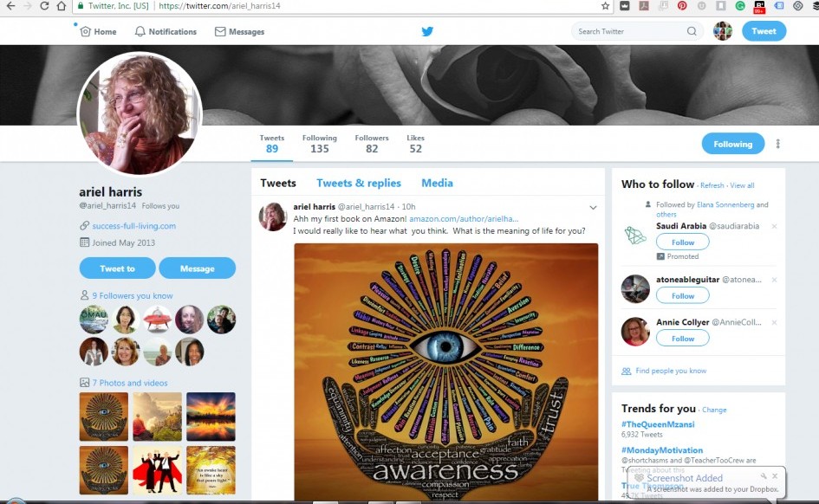Open #MondayMotivation trend

click(662, 450)
